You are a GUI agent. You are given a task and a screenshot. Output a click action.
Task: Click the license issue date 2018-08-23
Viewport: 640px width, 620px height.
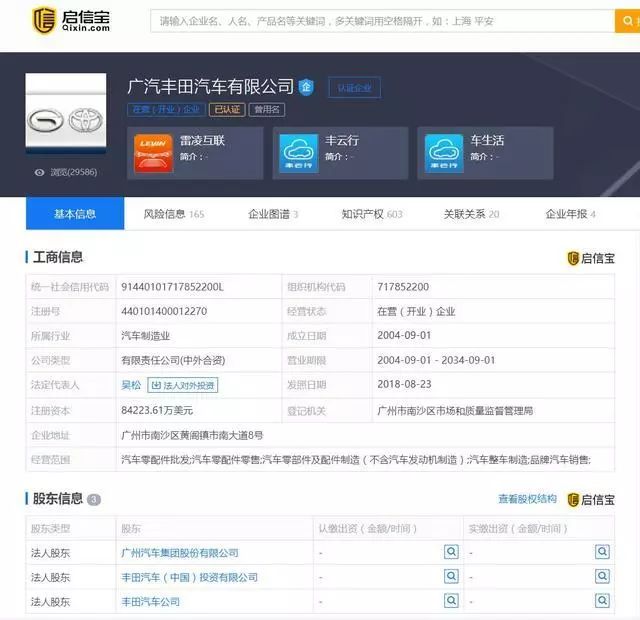[x=404, y=384]
